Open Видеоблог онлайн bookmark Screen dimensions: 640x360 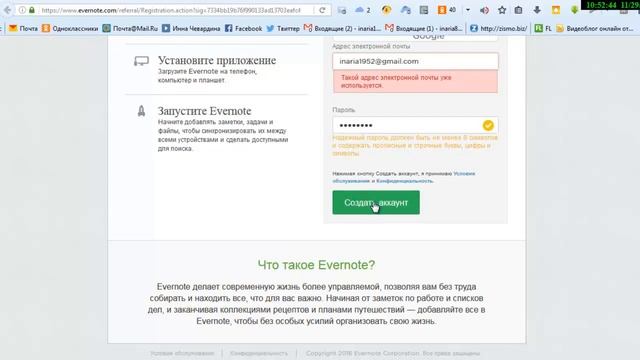(x=595, y=28)
